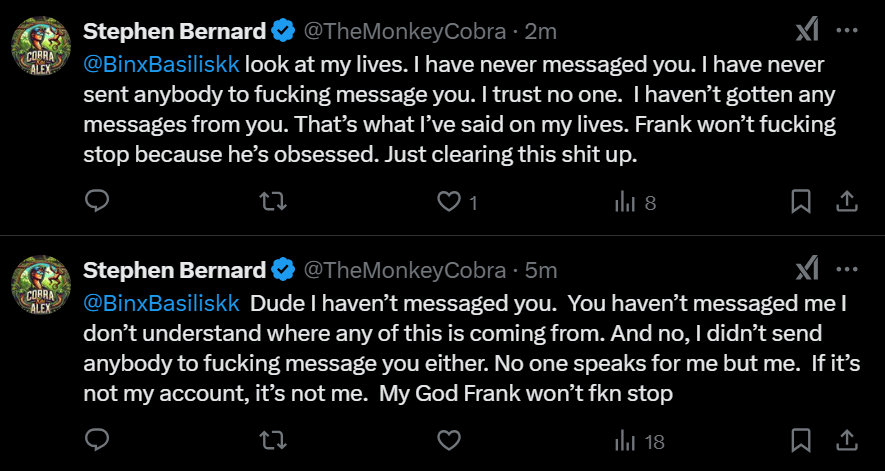The image size is (885, 471).
Task: Bookmark the top tweet
Action: (x=801, y=202)
